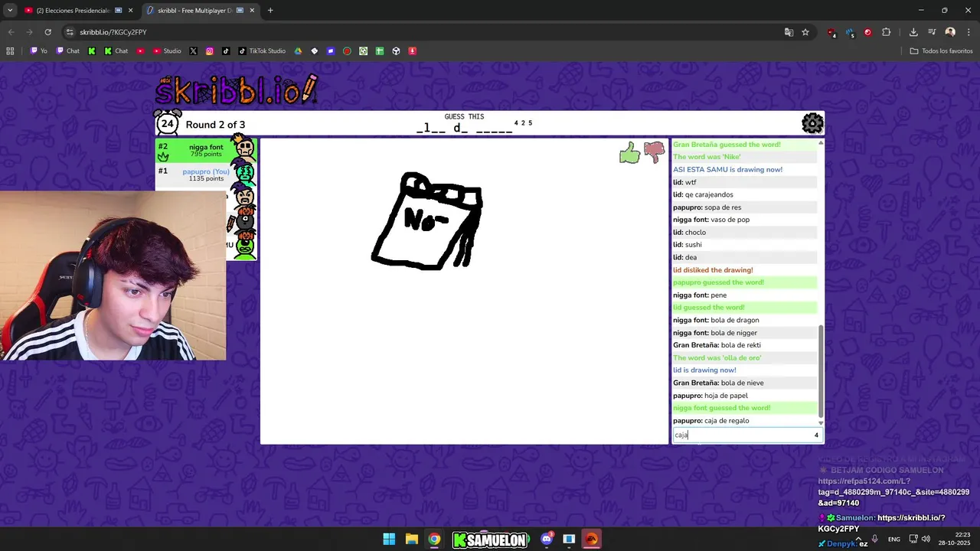Open red download-arrow bookmark

(x=413, y=51)
